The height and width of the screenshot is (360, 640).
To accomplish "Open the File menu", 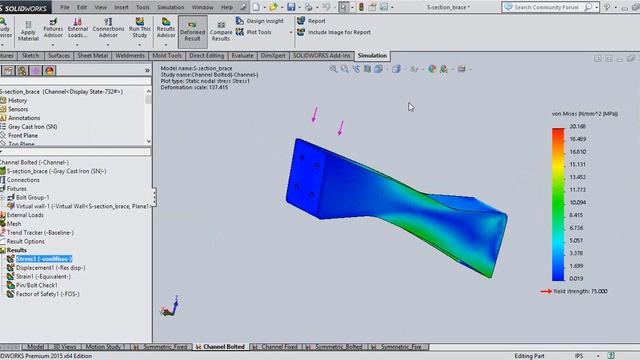I will 65,7.
